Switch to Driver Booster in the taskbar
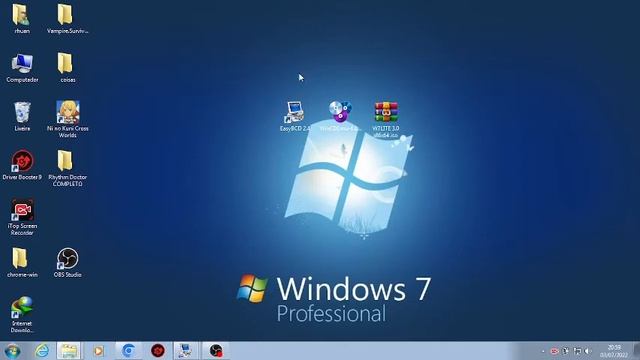 158,351
